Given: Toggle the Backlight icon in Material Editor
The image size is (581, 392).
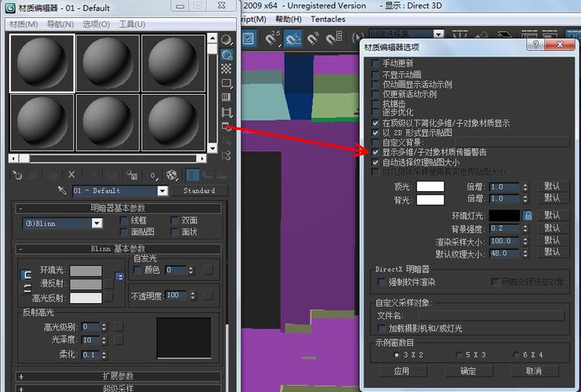Looking at the screenshot, I should click(227, 55).
